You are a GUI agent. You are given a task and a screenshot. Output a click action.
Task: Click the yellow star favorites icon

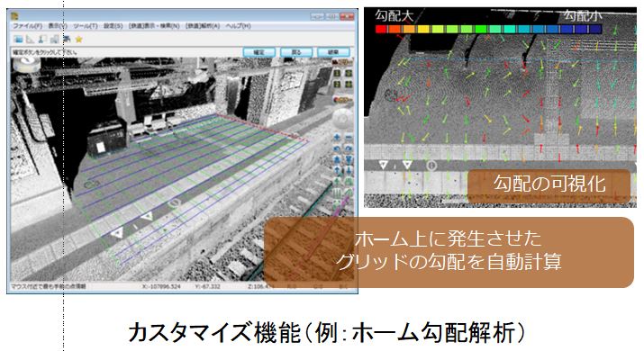78,39
